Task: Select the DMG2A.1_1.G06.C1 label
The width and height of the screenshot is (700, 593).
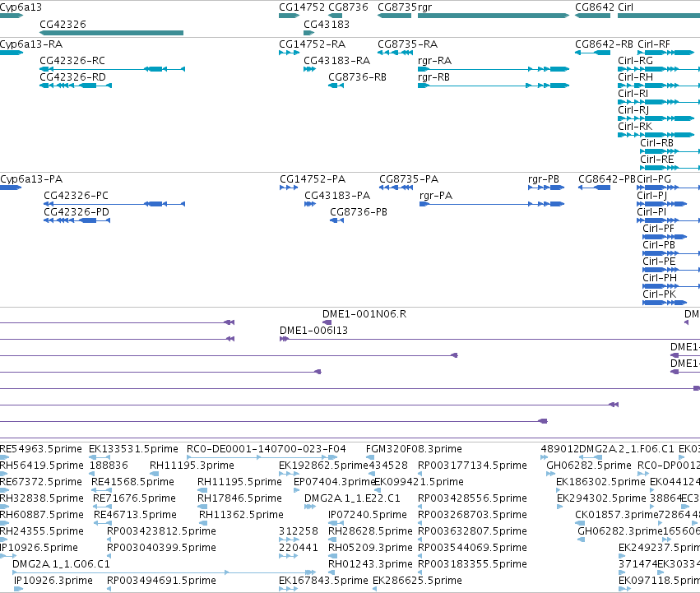Action: pos(61,564)
